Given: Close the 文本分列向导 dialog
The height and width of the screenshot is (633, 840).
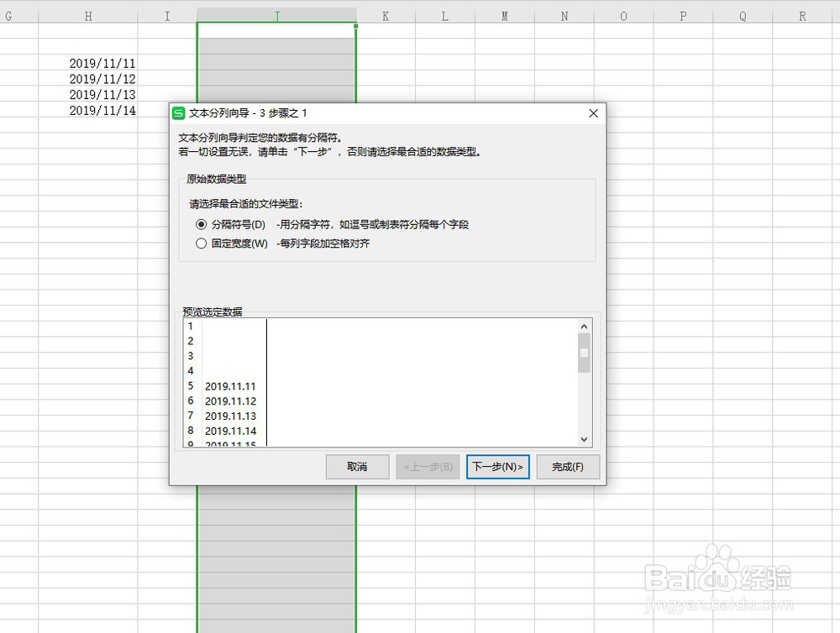Looking at the screenshot, I should click(x=593, y=112).
